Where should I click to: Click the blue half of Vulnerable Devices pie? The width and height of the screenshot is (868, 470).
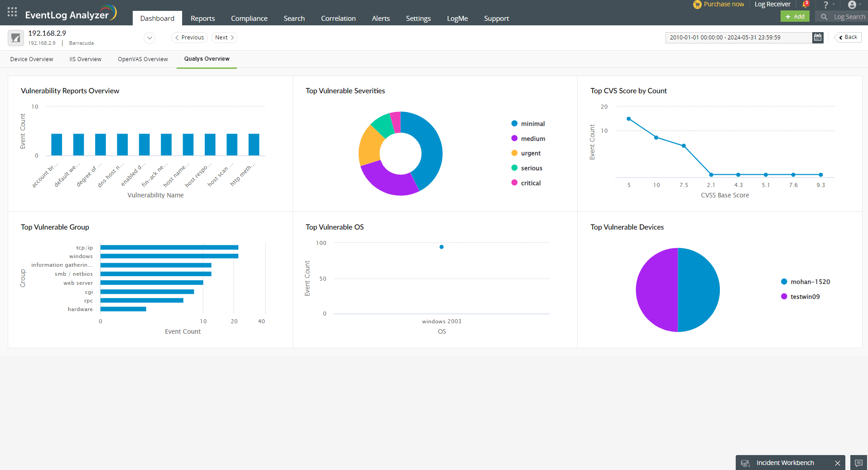[x=699, y=290]
